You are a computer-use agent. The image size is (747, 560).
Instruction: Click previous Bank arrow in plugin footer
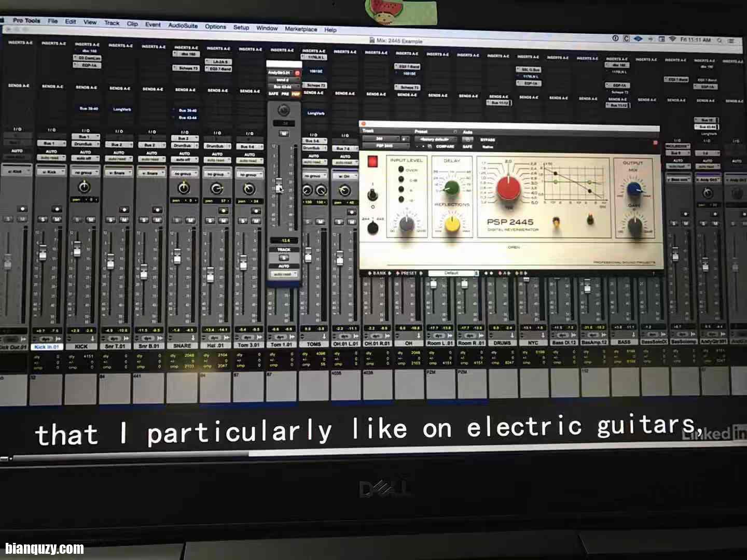369,273
